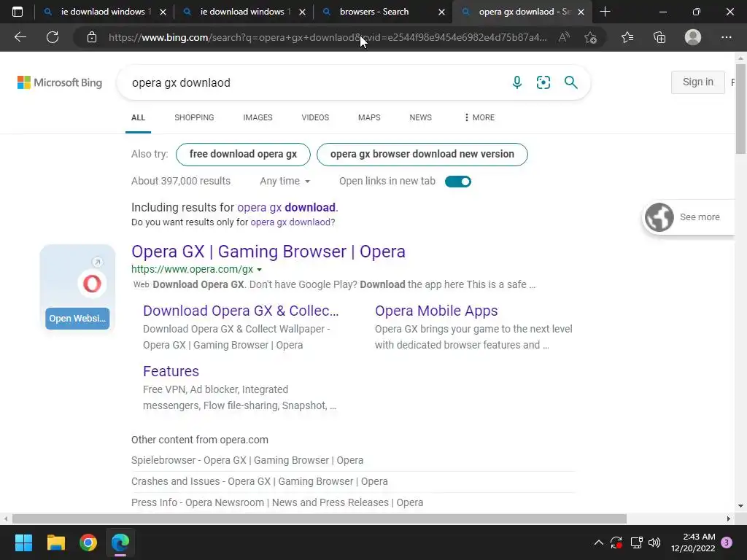View site information lock icon
The width and height of the screenshot is (747, 560).
click(x=92, y=37)
